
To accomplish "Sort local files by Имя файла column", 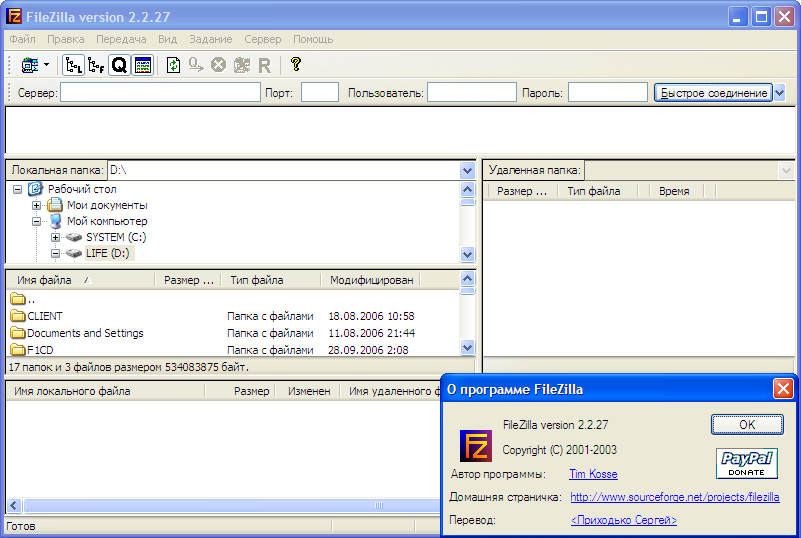I will pyautogui.click(x=81, y=280).
